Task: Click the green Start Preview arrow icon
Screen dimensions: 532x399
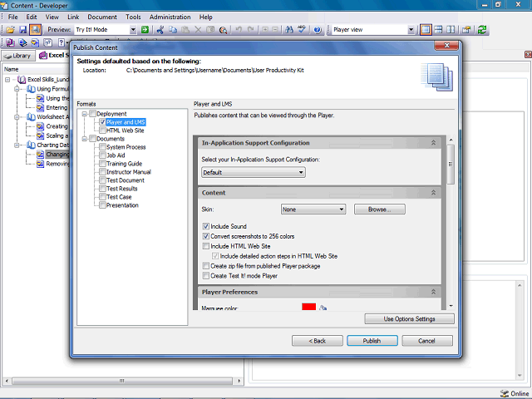Action: click(145, 30)
